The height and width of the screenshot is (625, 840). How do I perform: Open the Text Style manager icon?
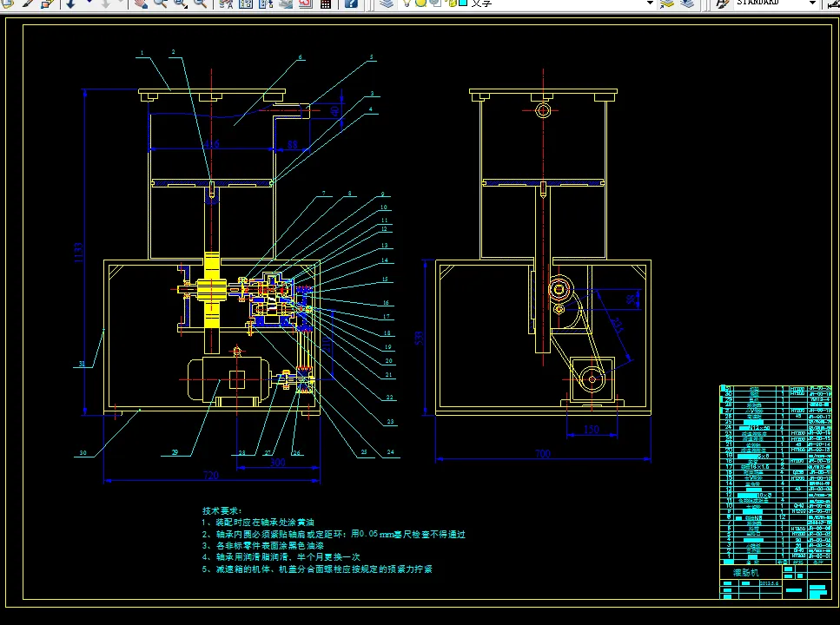[724, 3]
